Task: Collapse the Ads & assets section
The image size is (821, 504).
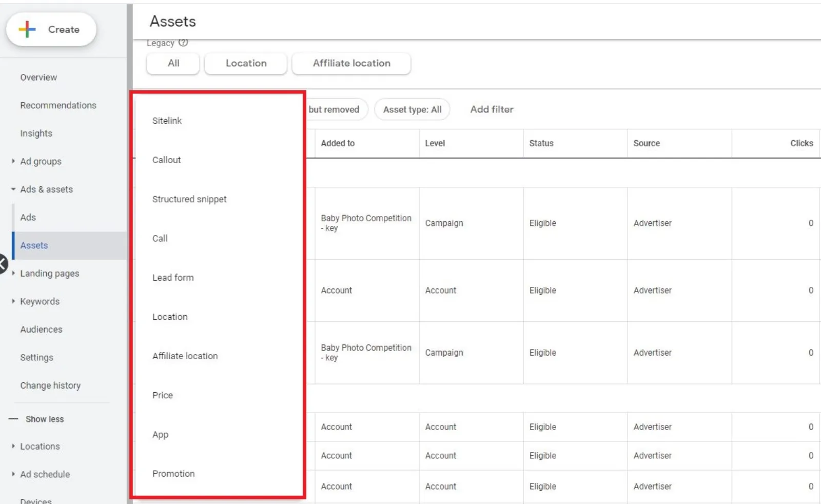Action: click(x=13, y=189)
